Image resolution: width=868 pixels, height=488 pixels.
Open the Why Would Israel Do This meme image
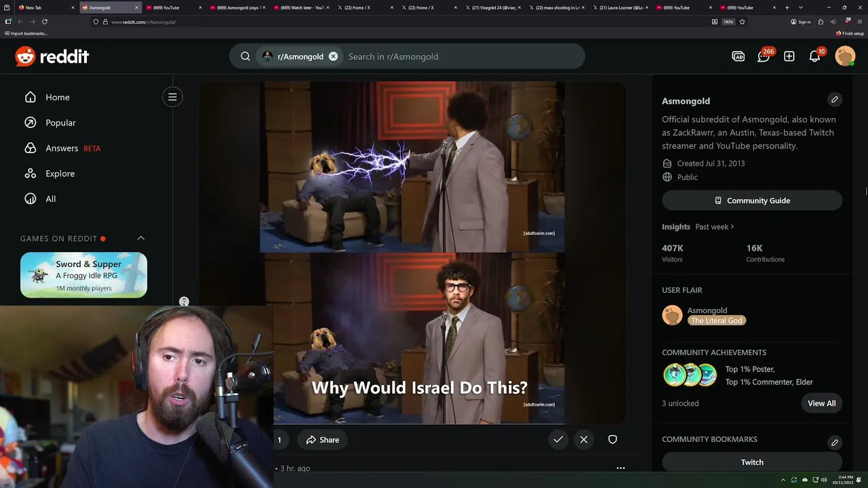click(x=412, y=253)
